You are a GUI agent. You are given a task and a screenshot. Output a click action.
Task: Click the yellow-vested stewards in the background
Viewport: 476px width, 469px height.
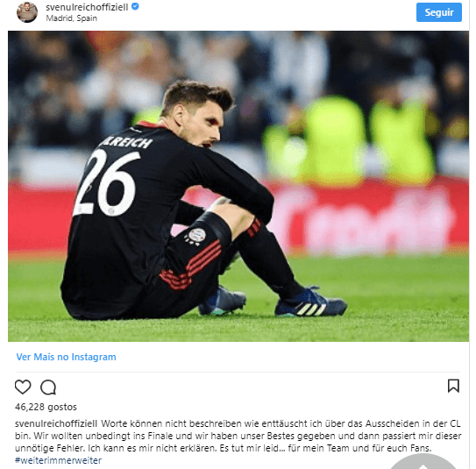point(349,141)
